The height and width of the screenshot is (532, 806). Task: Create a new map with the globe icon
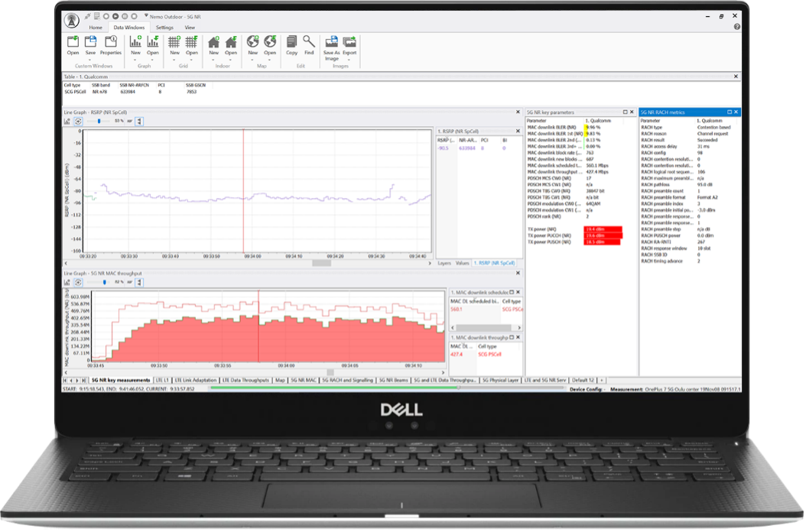coord(253,42)
